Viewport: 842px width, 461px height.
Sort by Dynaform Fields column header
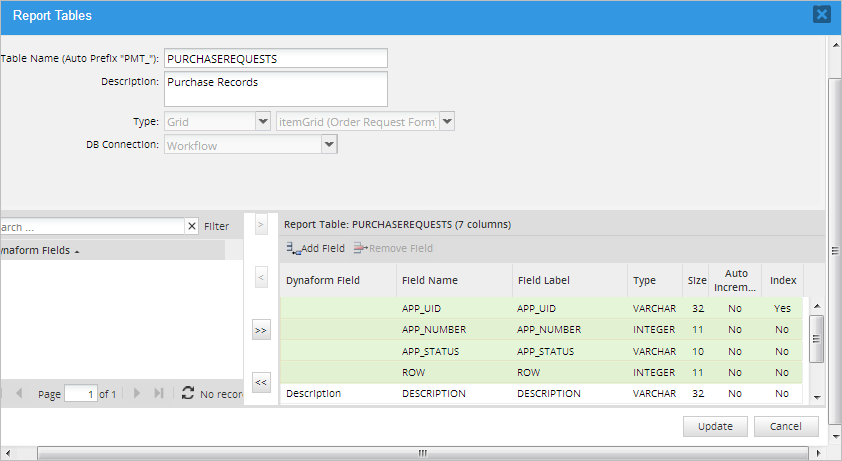pos(40,250)
